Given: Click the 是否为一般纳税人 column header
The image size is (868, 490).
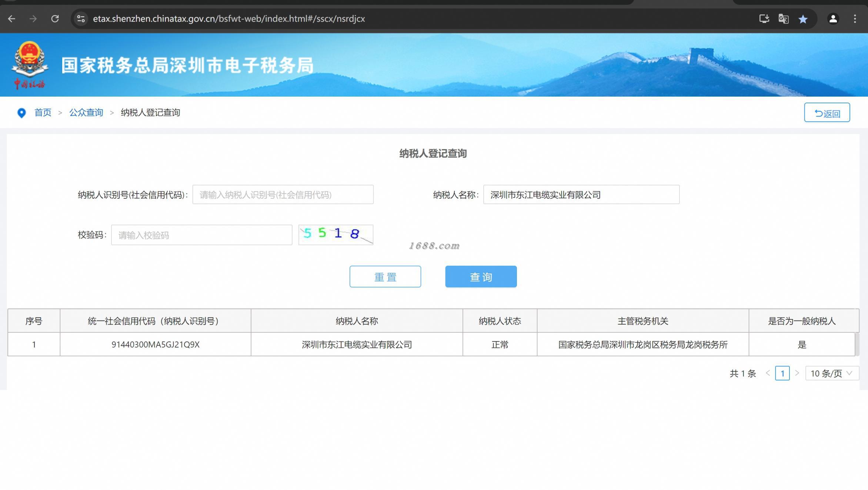Looking at the screenshot, I should tap(802, 321).
